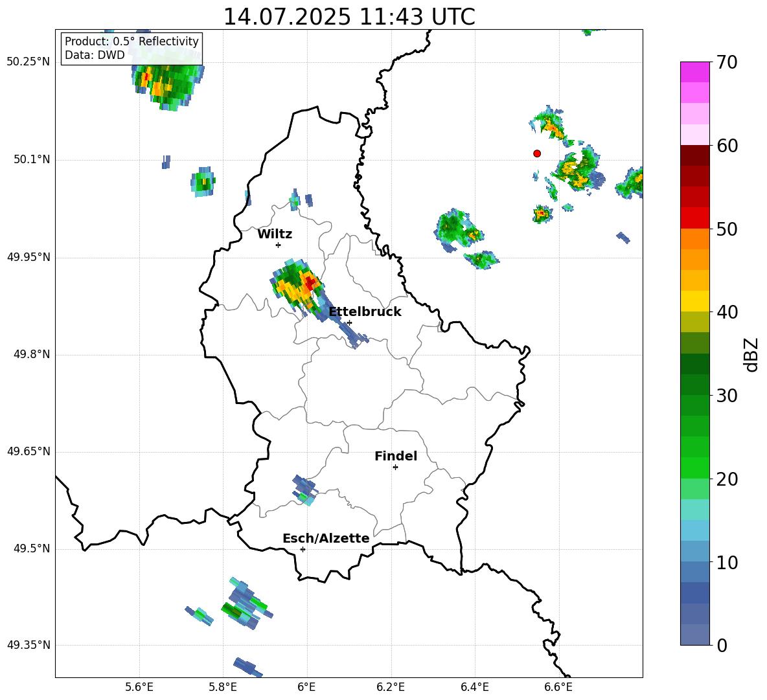Screen dimensions: 767x700
Task: Click the title 14.07.2025 11:43 UTC
Action: coord(349,17)
